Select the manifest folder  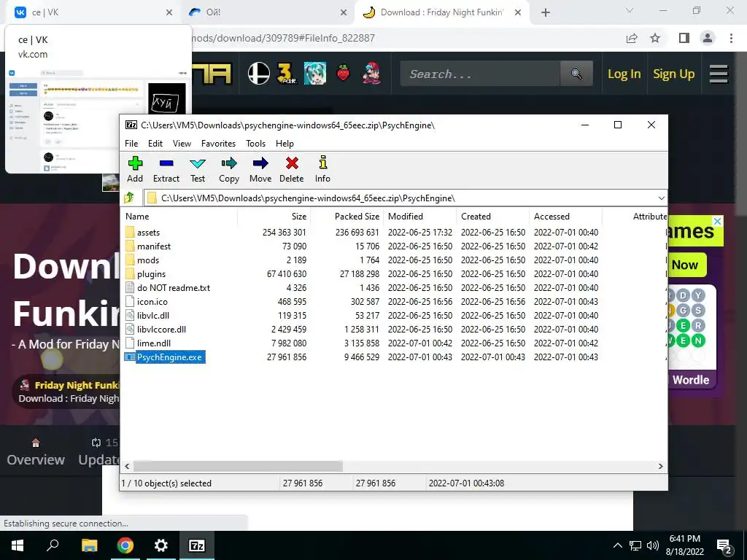pos(153,246)
